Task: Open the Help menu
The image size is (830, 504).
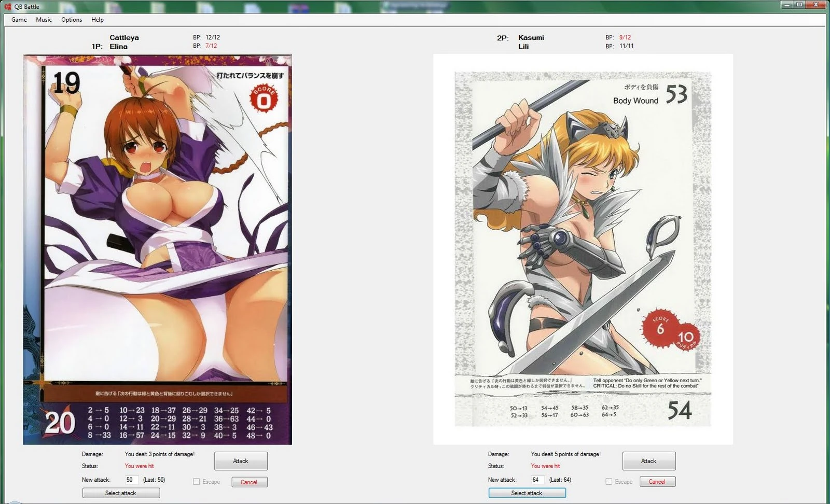Action: 98,20
